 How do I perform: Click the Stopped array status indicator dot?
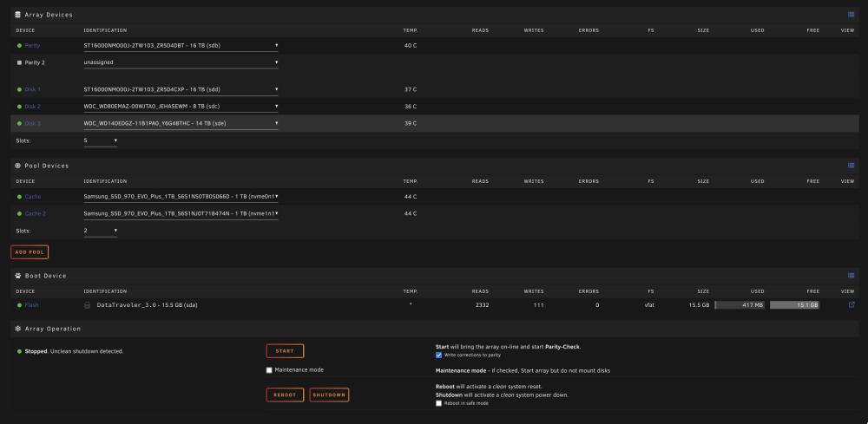tap(19, 351)
